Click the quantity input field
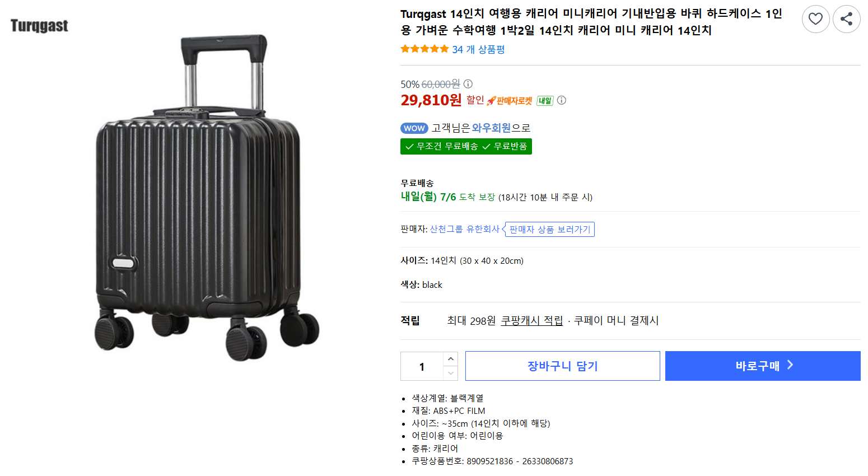Viewport: 868px width, 476px height. tap(422, 366)
